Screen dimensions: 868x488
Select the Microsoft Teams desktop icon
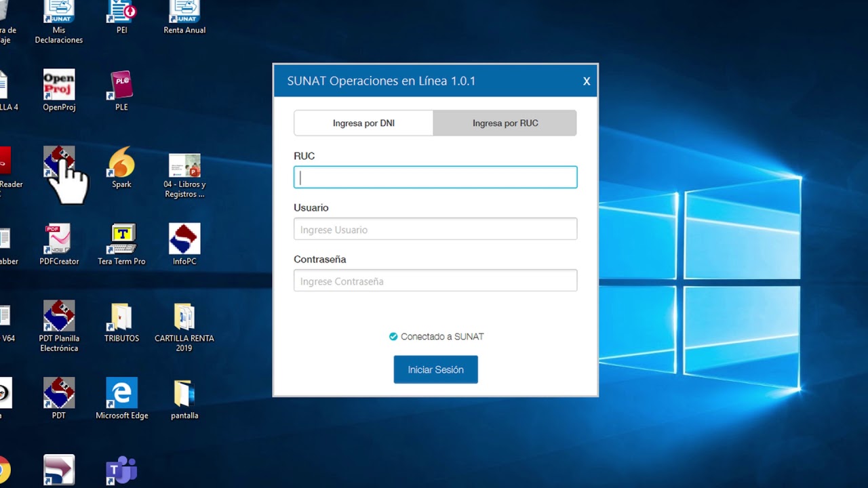(122, 471)
